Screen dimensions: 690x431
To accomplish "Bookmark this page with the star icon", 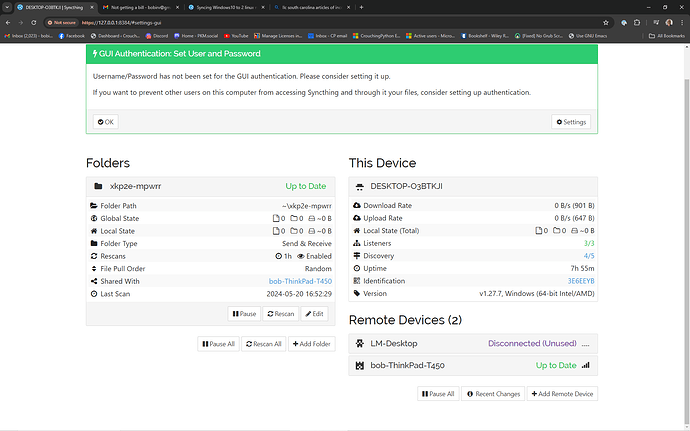I will tap(606, 22).
